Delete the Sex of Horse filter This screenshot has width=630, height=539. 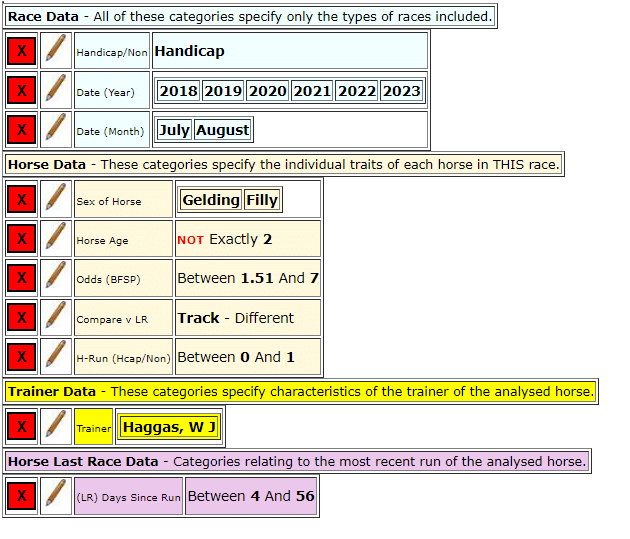22,199
